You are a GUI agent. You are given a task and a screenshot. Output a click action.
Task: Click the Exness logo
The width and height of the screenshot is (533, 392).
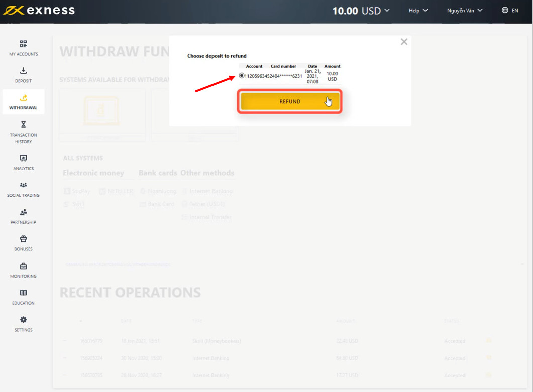click(x=39, y=10)
